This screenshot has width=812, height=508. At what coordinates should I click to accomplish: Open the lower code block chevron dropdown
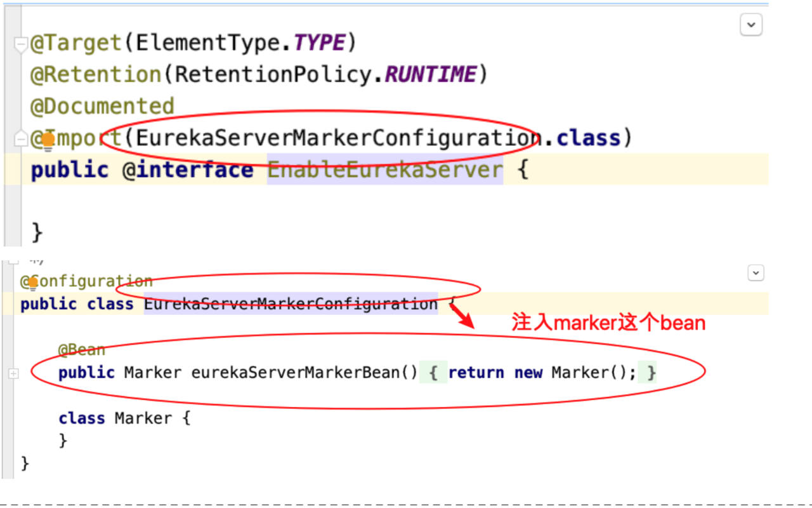click(756, 273)
